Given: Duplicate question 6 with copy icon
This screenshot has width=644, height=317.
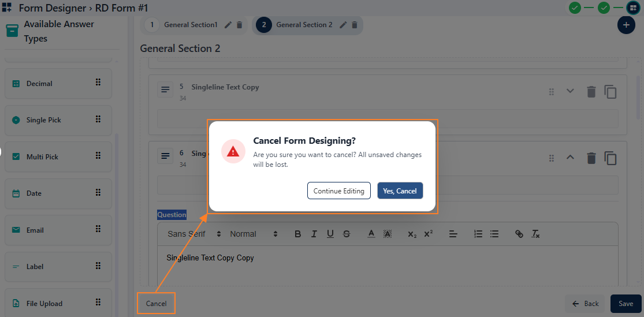Looking at the screenshot, I should click(611, 158).
